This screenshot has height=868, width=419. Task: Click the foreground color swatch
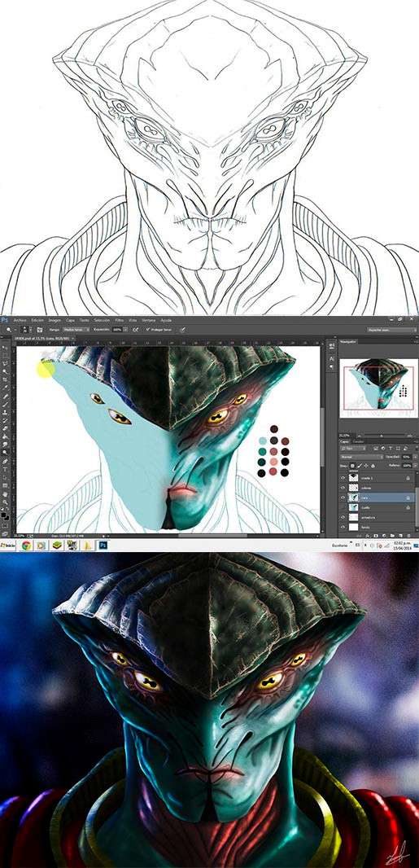click(x=3, y=515)
